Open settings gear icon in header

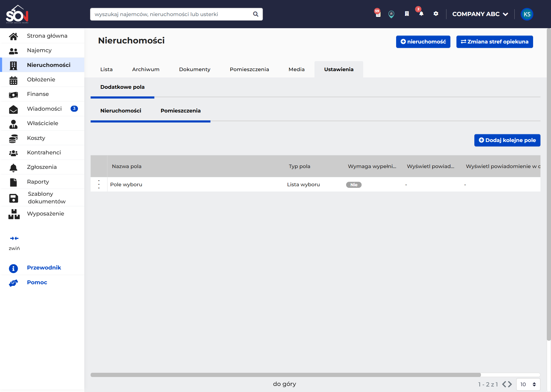tap(436, 14)
